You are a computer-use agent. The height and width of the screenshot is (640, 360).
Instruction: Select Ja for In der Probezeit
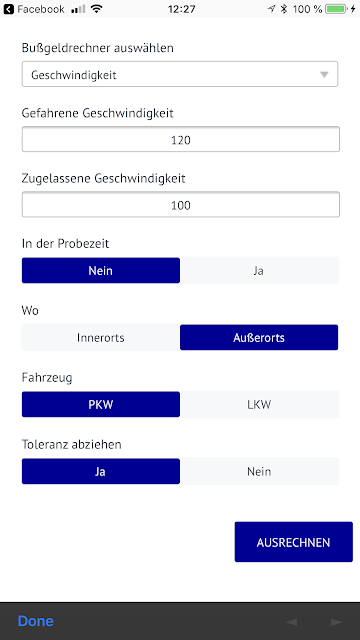259,271
